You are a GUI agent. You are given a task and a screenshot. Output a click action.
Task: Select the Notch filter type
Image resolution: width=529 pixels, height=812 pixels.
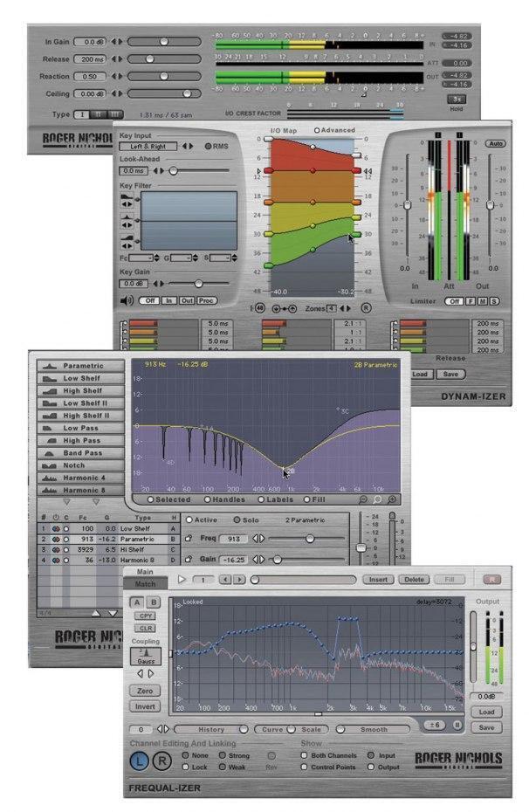pyautogui.click(x=81, y=465)
